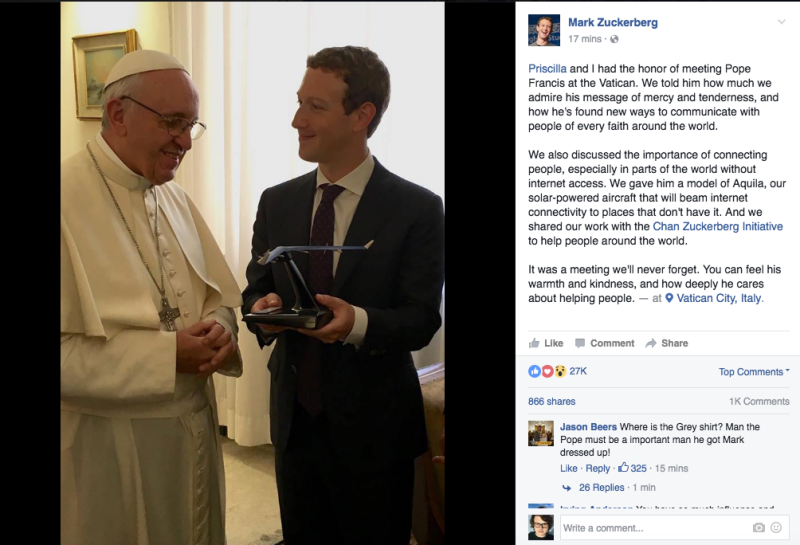800x545 pixels.
Task: Open the Priscilla profile link
Action: coord(547,68)
